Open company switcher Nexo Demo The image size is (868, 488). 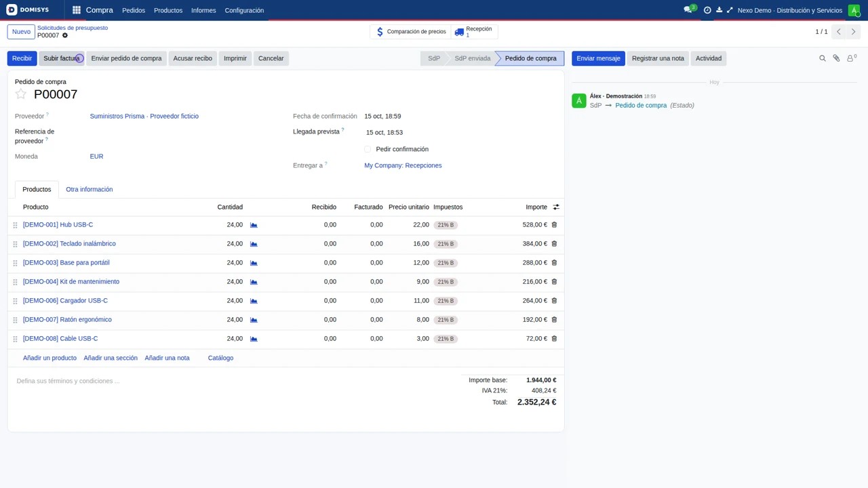790,10
